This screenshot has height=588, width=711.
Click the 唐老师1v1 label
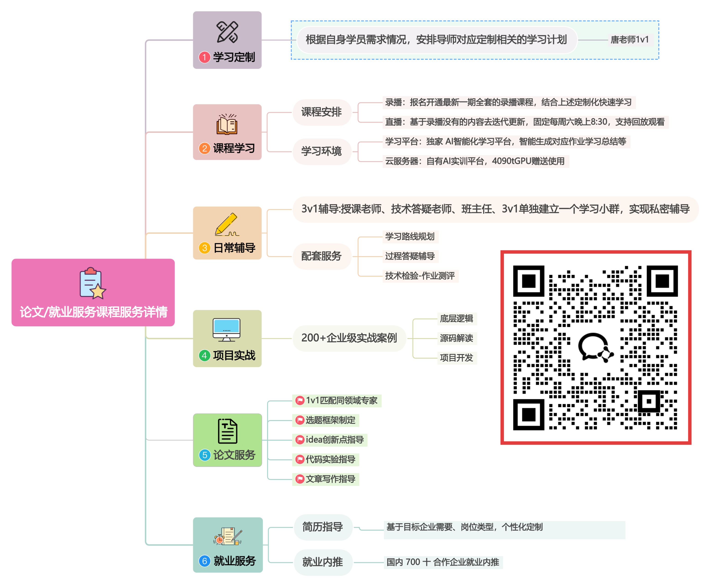click(x=629, y=40)
